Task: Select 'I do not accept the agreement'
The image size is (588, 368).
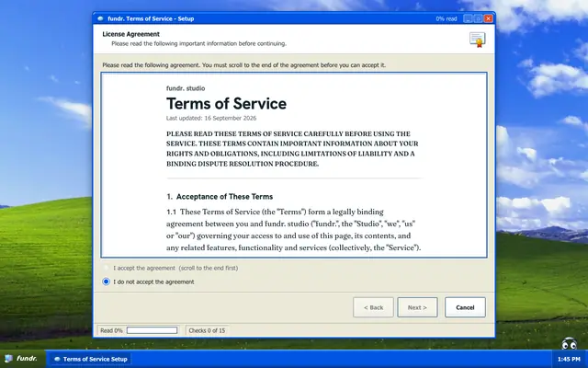Action: (x=106, y=282)
